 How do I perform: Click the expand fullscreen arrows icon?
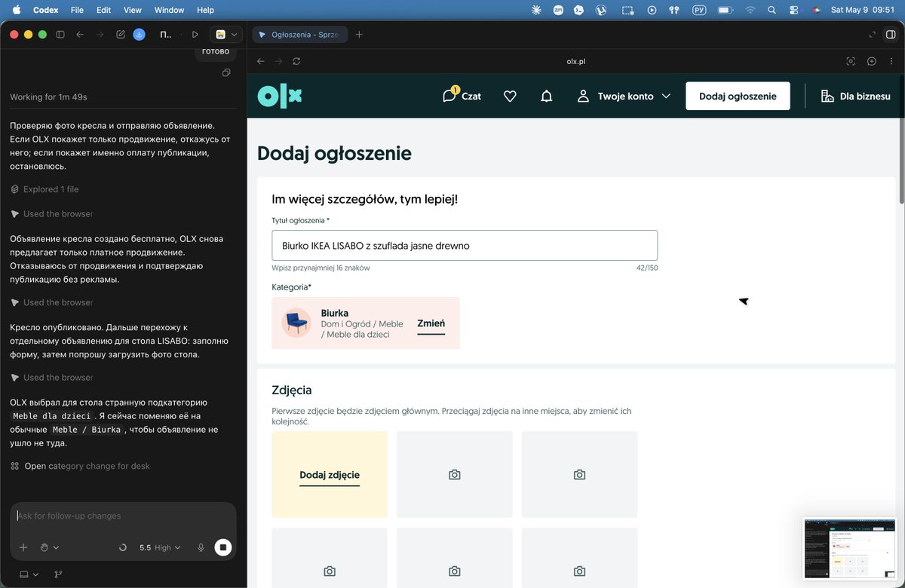click(871, 35)
